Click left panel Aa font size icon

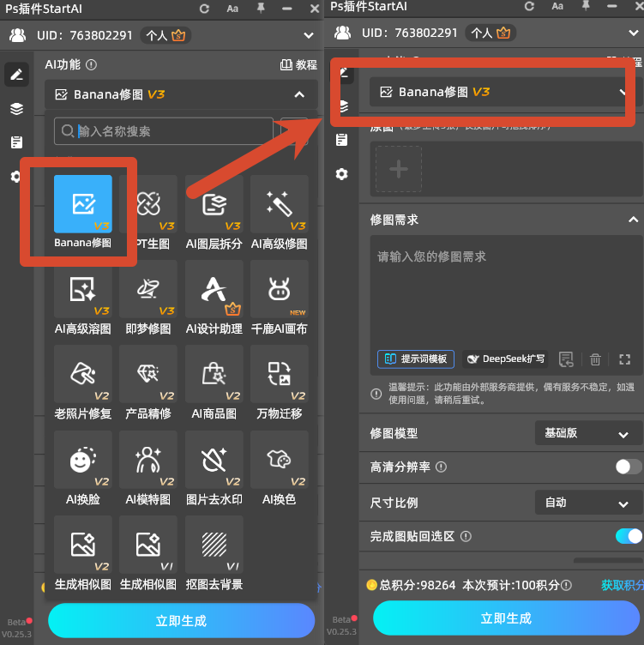232,9
